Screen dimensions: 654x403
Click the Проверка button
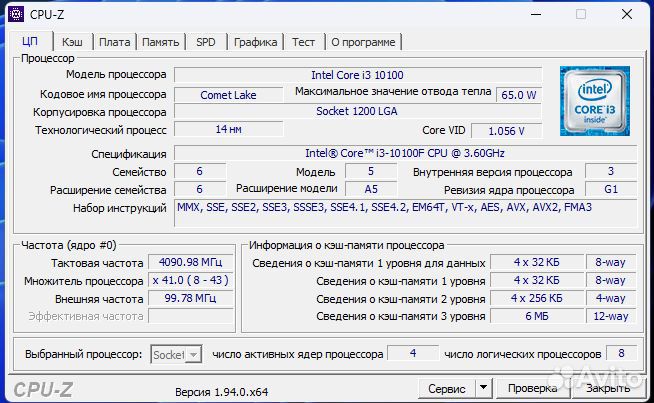[533, 388]
